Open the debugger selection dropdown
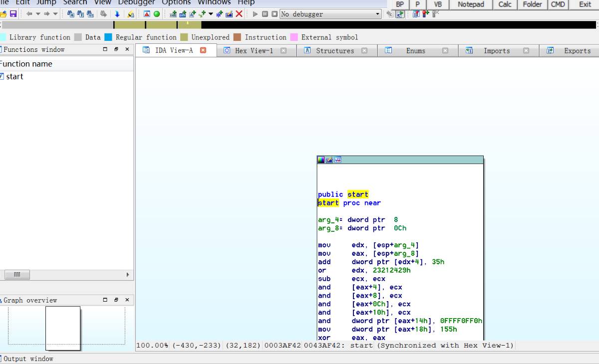 point(378,14)
